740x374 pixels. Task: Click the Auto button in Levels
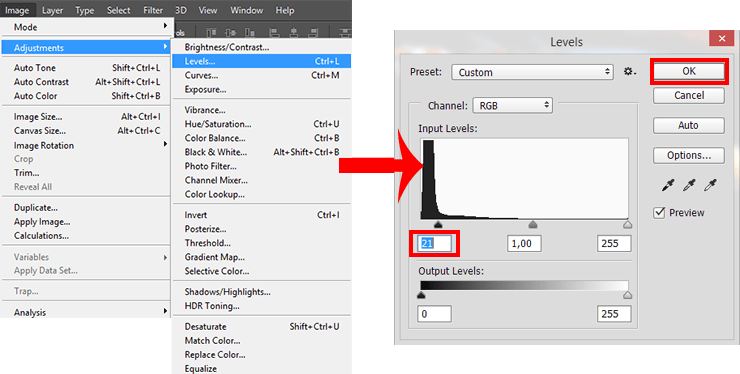click(x=689, y=126)
